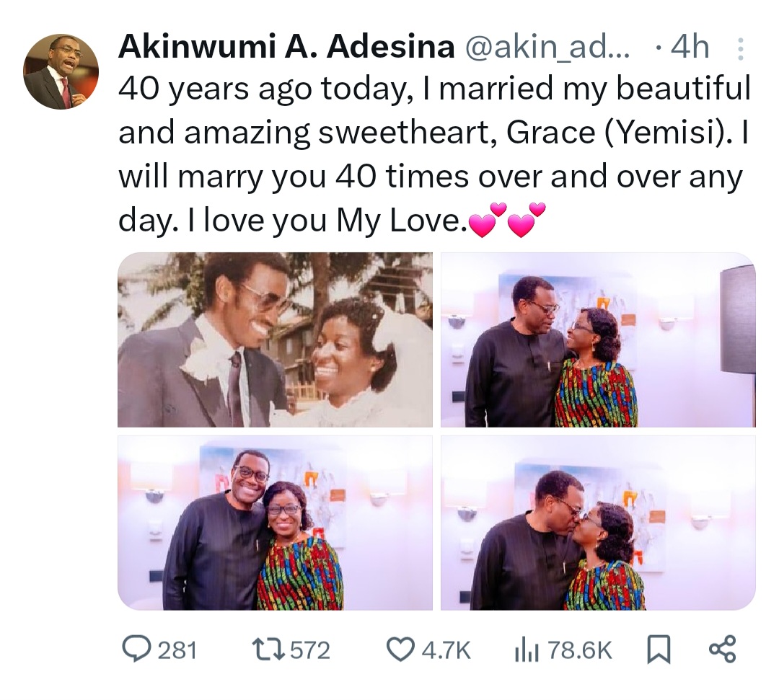Open the photo of the couple kissing

[598, 523]
